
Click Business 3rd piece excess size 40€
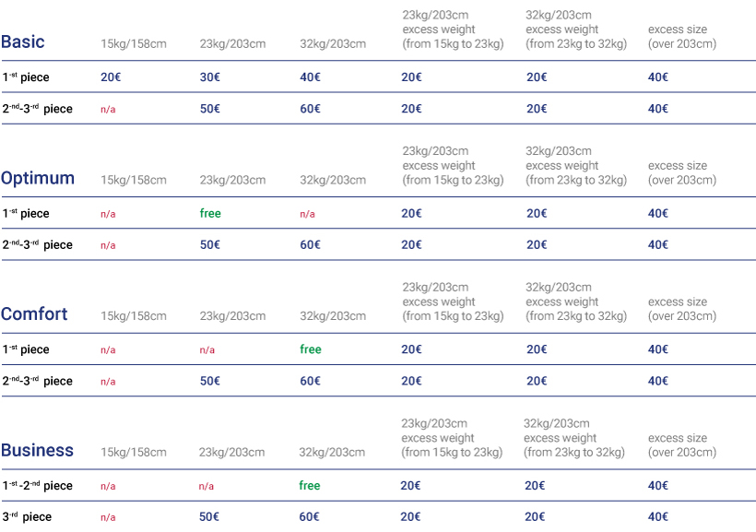coord(658,517)
